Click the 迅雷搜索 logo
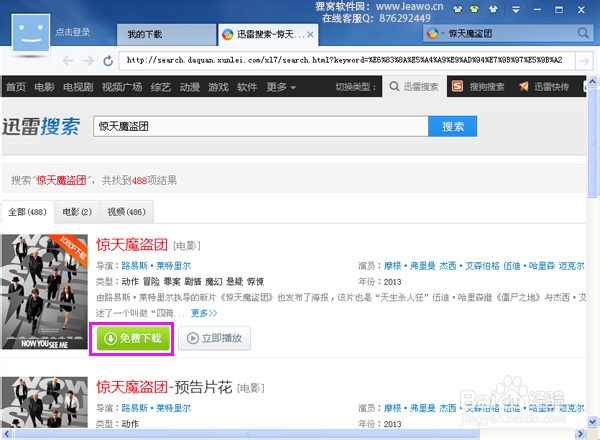The width and height of the screenshot is (600, 440). point(41,127)
